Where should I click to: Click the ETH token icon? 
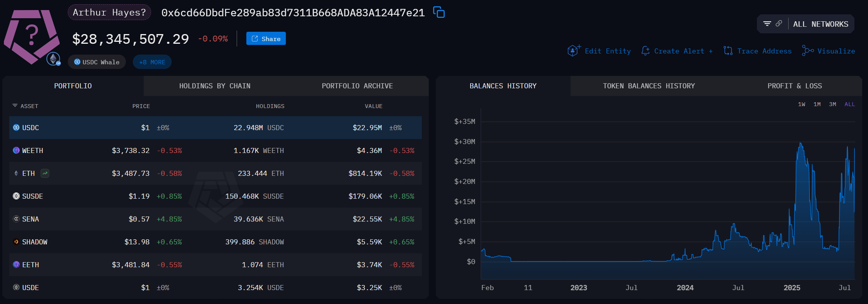click(16, 173)
